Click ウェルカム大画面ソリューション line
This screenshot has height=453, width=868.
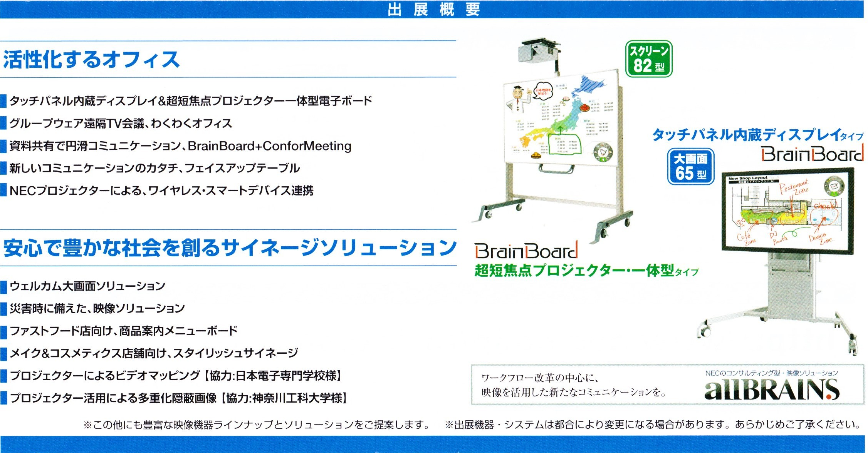coord(87,286)
